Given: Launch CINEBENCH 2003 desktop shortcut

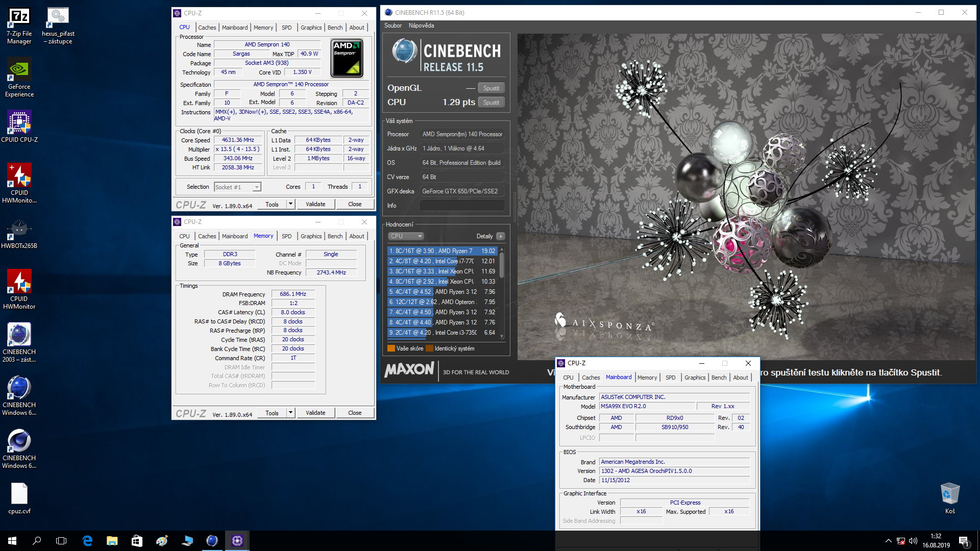Looking at the screenshot, I should point(19,343).
